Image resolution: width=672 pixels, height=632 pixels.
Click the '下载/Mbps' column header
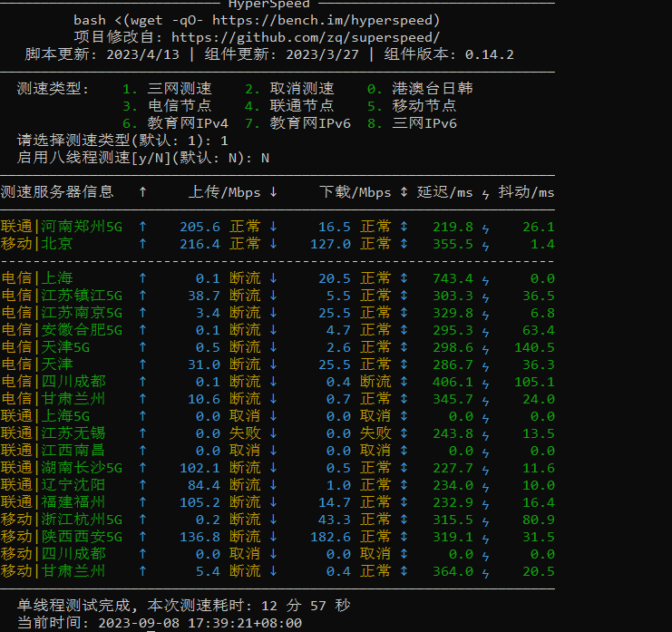coord(355,192)
